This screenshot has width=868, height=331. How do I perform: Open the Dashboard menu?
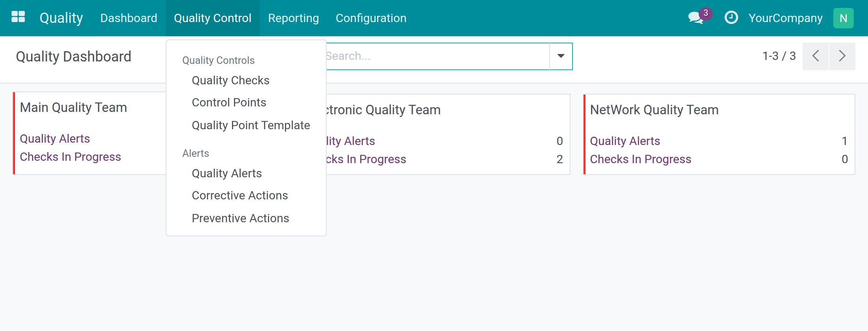click(x=129, y=18)
